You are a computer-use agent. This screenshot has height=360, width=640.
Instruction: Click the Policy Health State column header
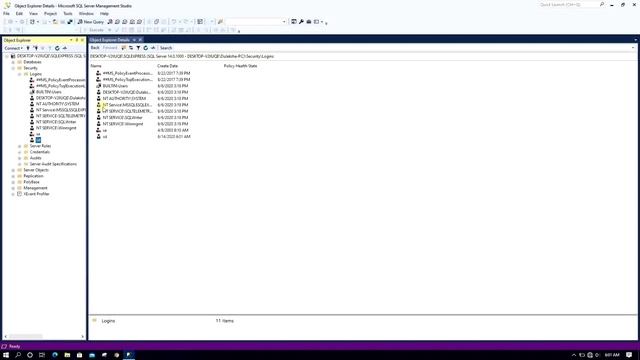click(x=240, y=66)
